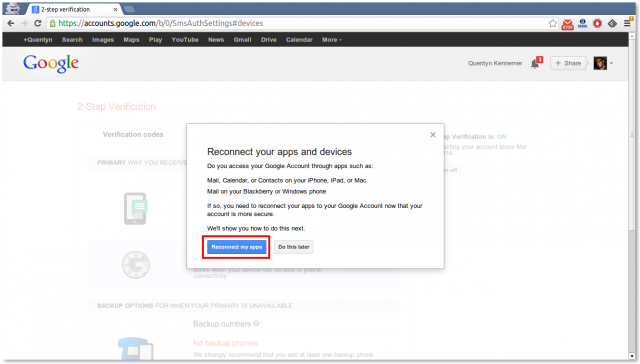Choose Do this later
Image resolution: width=640 pixels, height=364 pixels.
pyautogui.click(x=294, y=247)
